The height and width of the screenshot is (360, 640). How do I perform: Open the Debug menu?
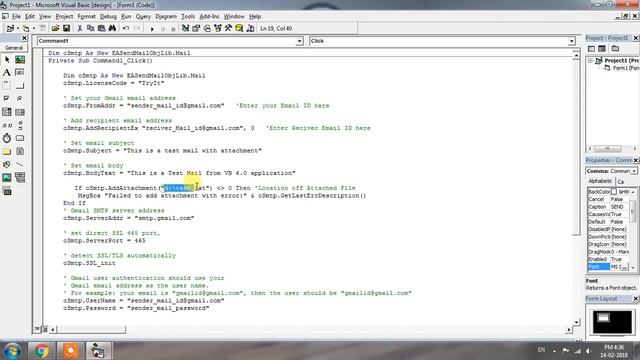108,16
